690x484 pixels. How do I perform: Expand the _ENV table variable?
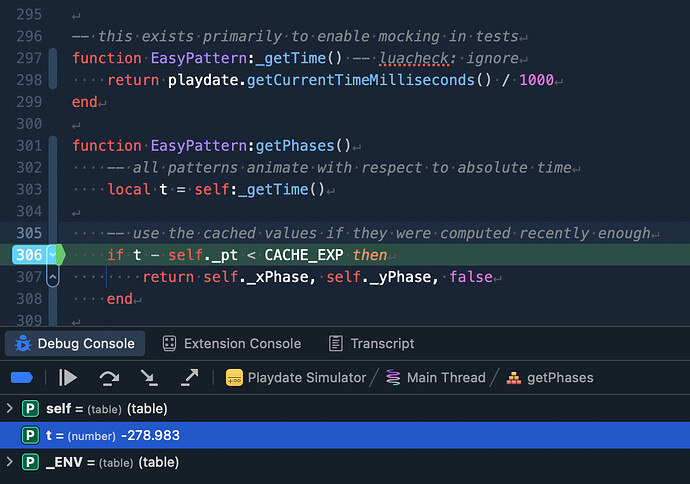(10, 462)
